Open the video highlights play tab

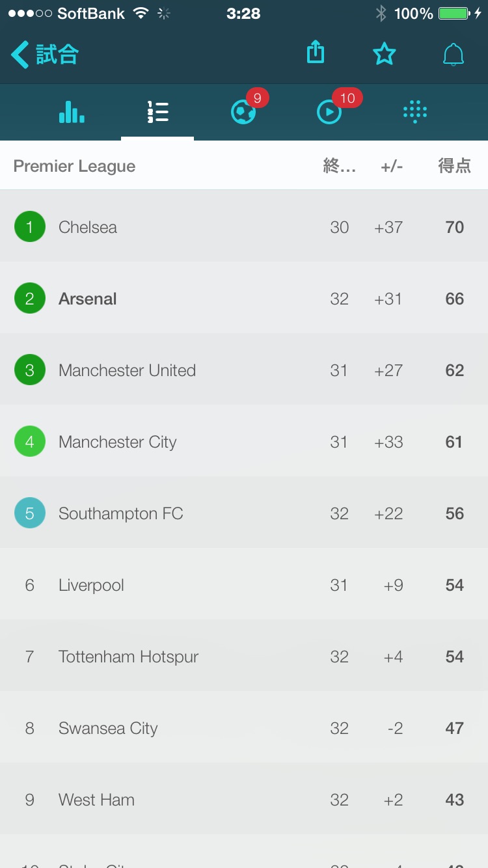329,113
